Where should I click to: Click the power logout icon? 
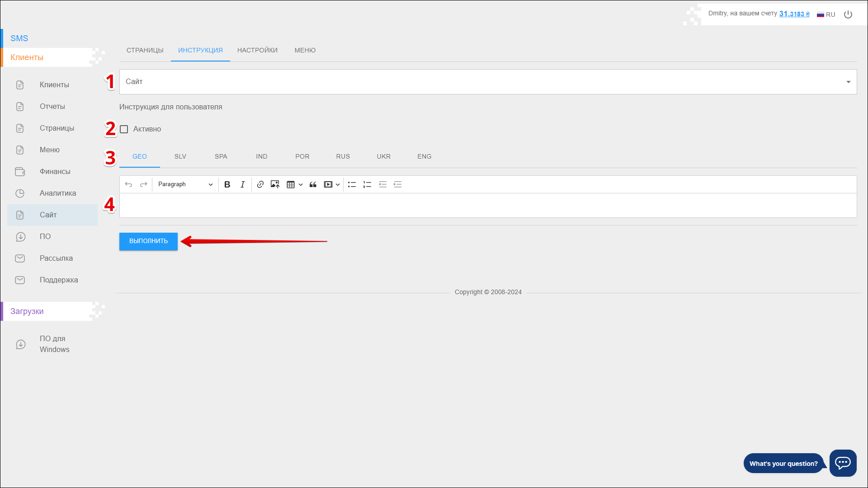[848, 14]
